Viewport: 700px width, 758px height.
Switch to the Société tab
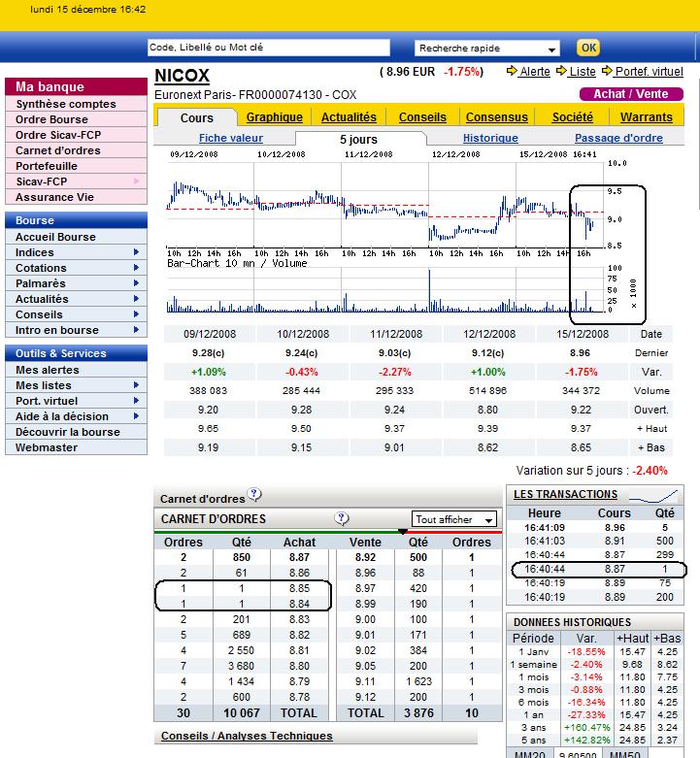tap(573, 117)
